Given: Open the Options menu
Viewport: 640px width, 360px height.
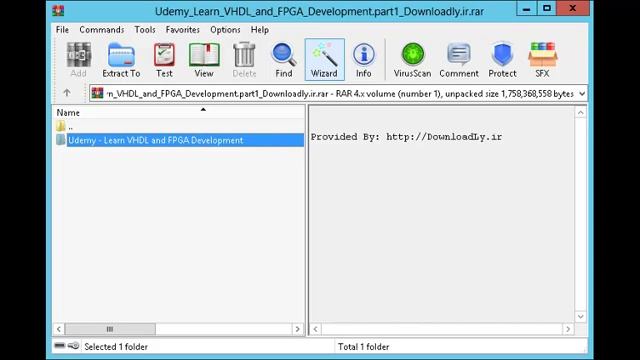Looking at the screenshot, I should [x=225, y=30].
